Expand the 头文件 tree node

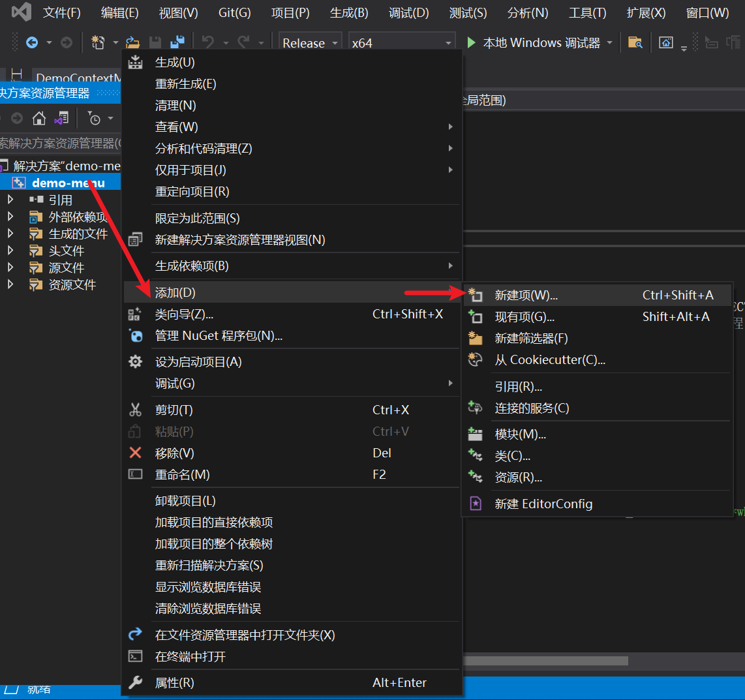pos(10,251)
